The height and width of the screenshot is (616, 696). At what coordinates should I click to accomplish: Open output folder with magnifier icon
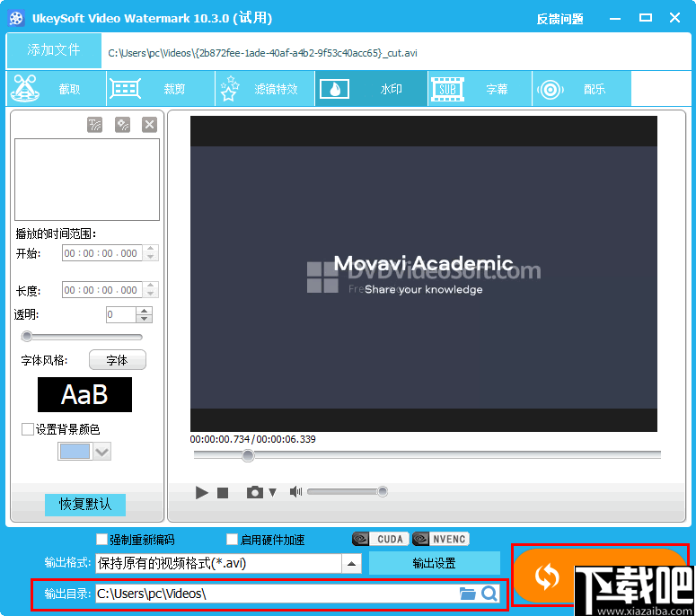click(489, 594)
